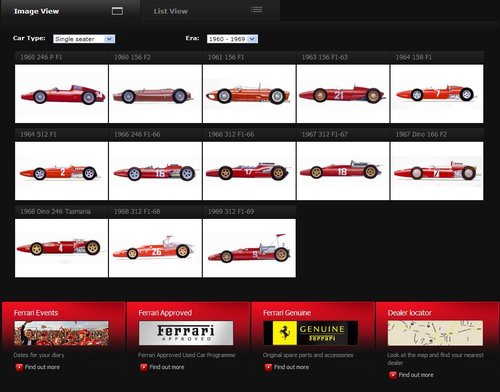Select the 1960 156 F2 car thumbnail
This screenshot has height=392, width=500.
pyautogui.click(x=155, y=94)
